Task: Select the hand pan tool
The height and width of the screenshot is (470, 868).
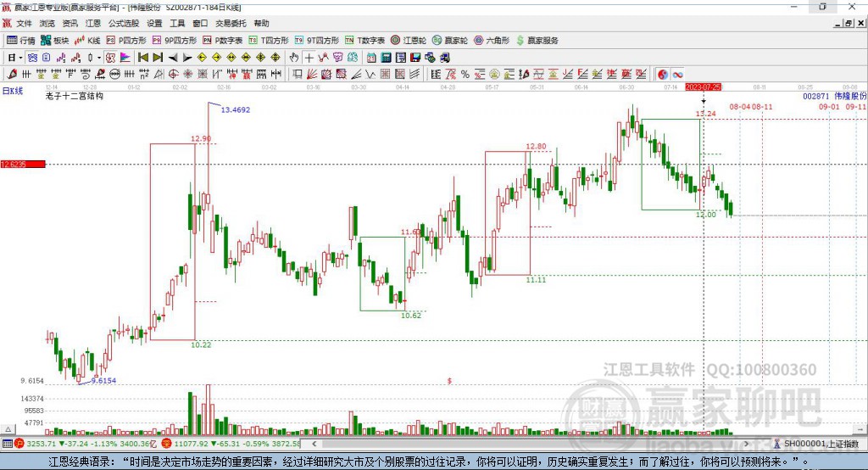Action: (x=294, y=58)
